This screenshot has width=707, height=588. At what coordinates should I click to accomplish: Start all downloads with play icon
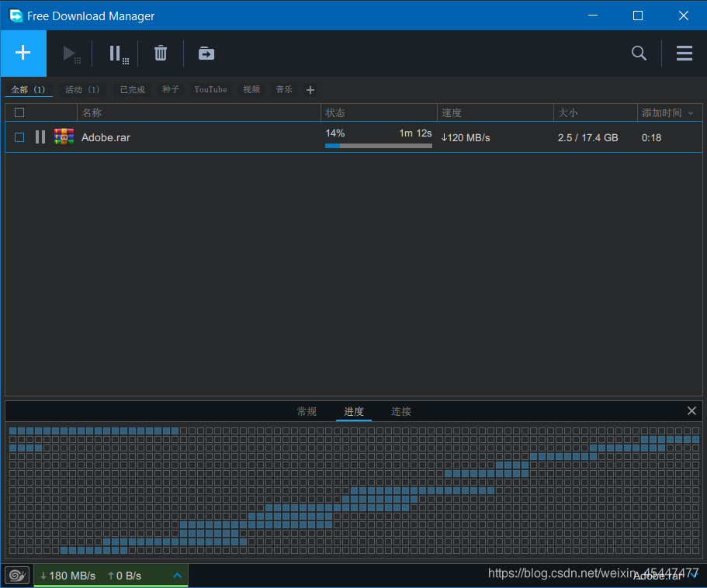pyautogui.click(x=71, y=54)
